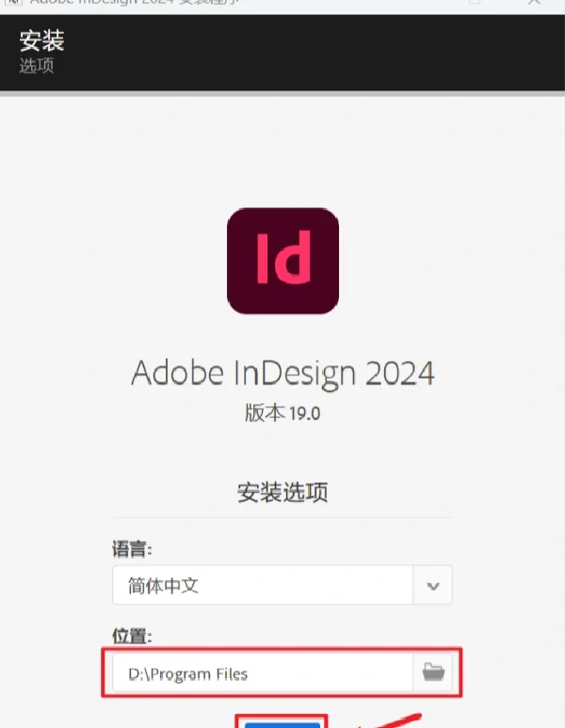Click the 安装选项 heading
The width and height of the screenshot is (565, 728).
282,493
